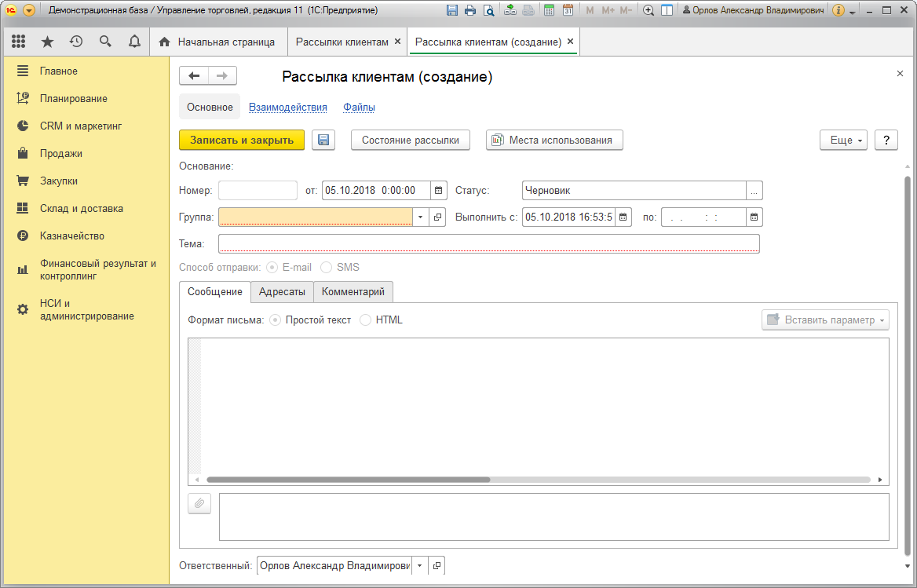Screen dimensions: 917x588
Task: Open the Взаимодействия link
Action: tap(287, 108)
